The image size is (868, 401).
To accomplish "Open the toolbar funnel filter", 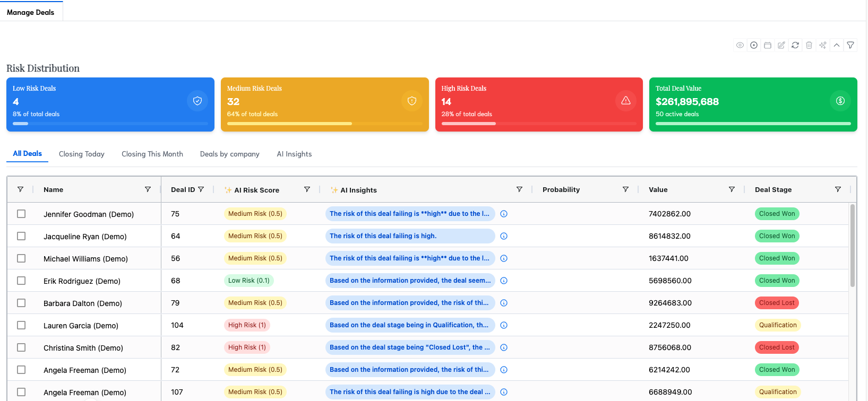I will [x=850, y=45].
